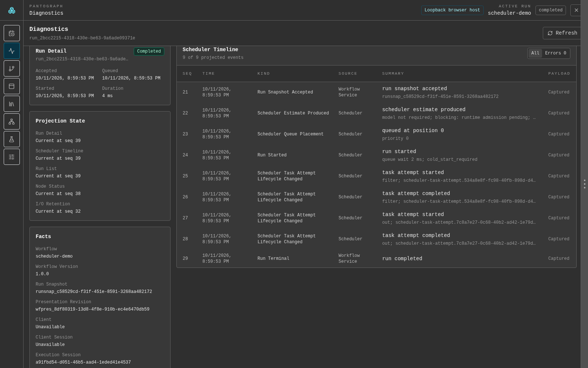
Task: Click the SEQ column header
Action: (187, 74)
